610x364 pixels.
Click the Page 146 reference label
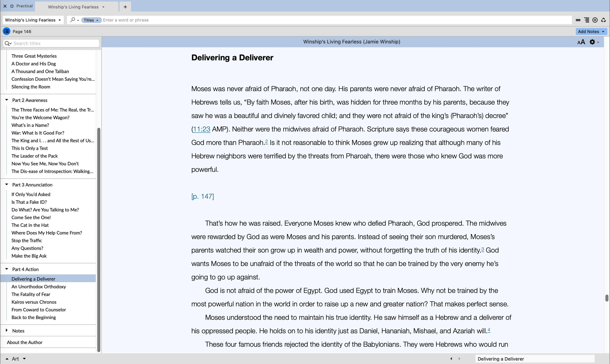click(22, 31)
